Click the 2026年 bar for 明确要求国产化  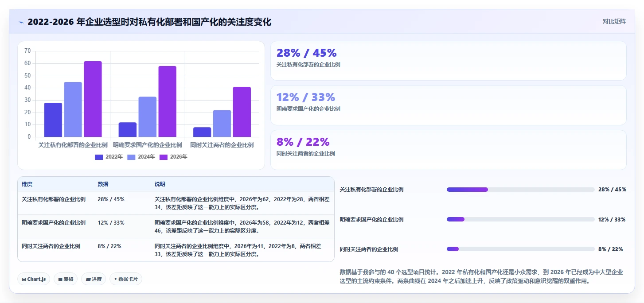(168, 101)
